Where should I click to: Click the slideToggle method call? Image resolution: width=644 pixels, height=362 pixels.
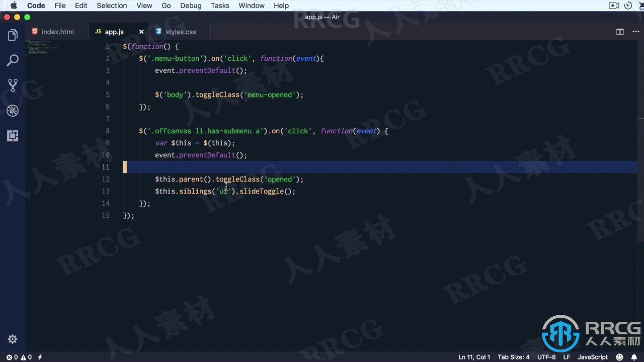click(x=261, y=191)
